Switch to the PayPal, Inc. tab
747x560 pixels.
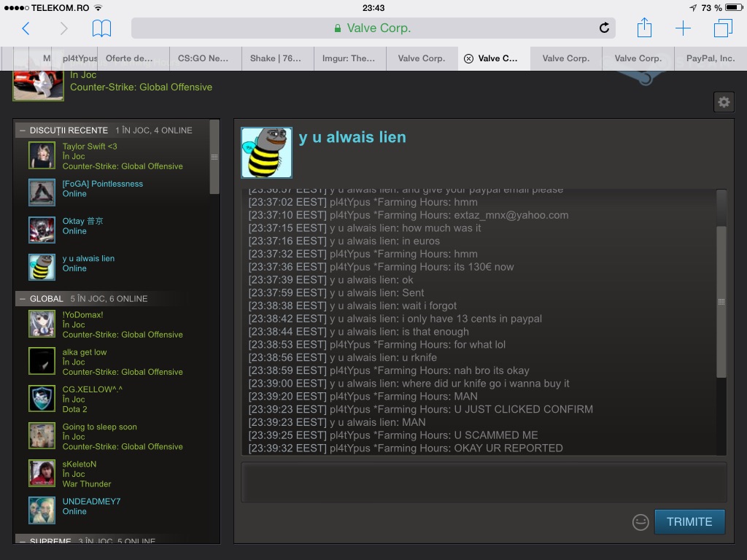click(x=710, y=59)
